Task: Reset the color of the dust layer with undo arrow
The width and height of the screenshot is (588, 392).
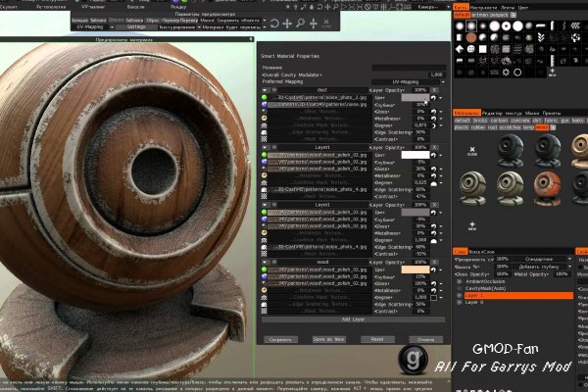Action: pos(433,98)
